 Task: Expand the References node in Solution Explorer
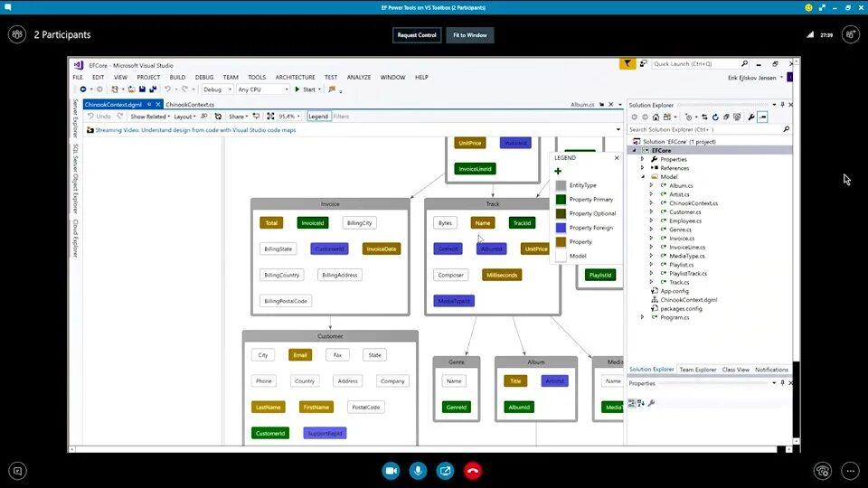tap(643, 168)
